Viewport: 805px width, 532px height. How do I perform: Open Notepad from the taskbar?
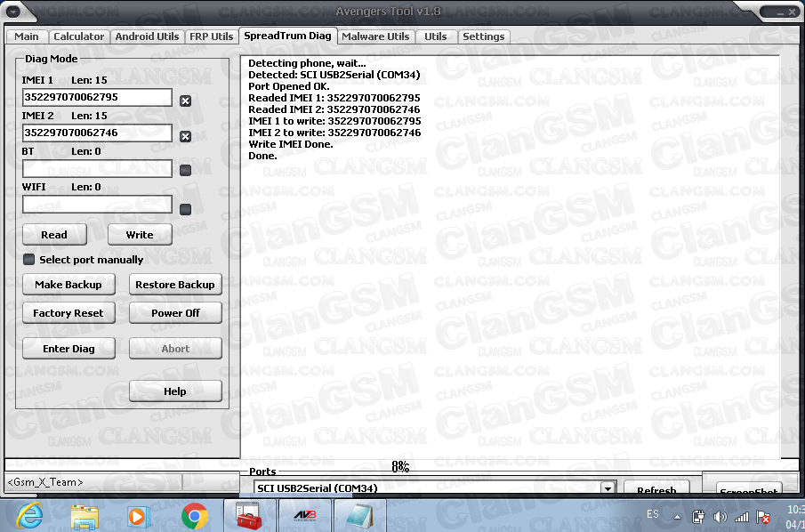pos(359,514)
